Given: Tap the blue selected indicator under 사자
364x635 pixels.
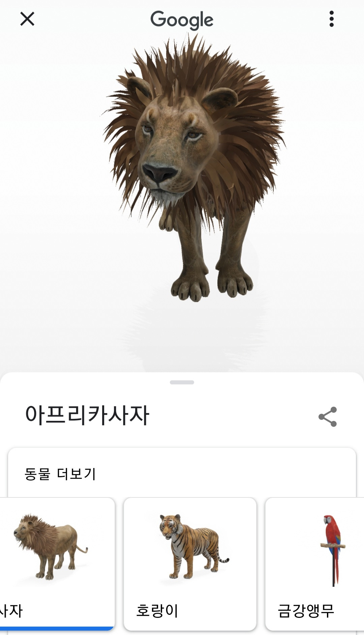Looking at the screenshot, I should point(57,628).
